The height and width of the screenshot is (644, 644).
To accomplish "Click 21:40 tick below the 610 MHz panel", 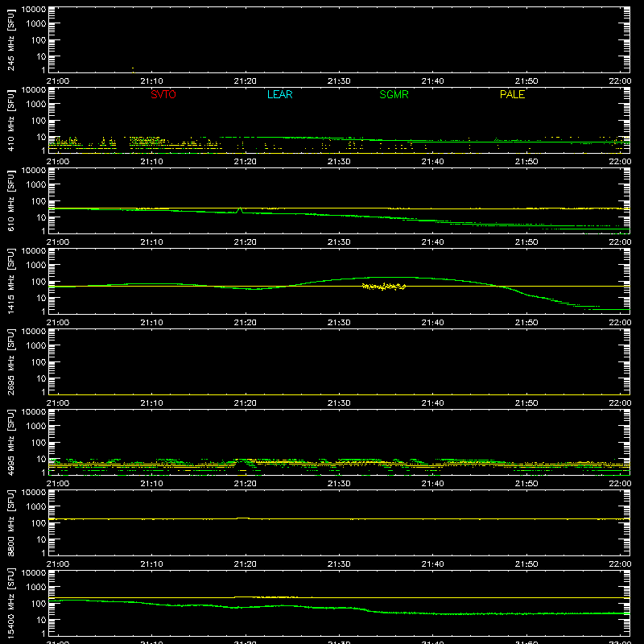I will click(x=432, y=242).
